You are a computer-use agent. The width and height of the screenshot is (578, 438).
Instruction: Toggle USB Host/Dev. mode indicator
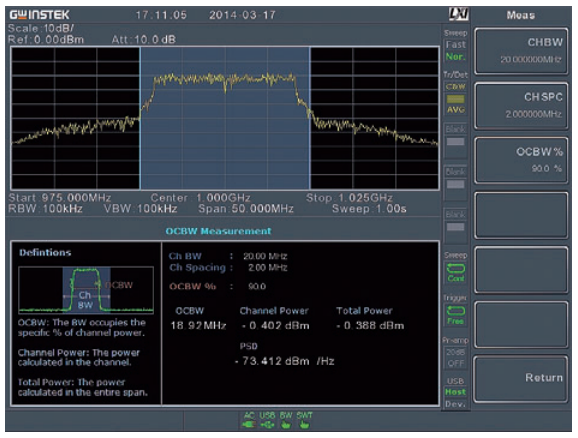click(456, 398)
